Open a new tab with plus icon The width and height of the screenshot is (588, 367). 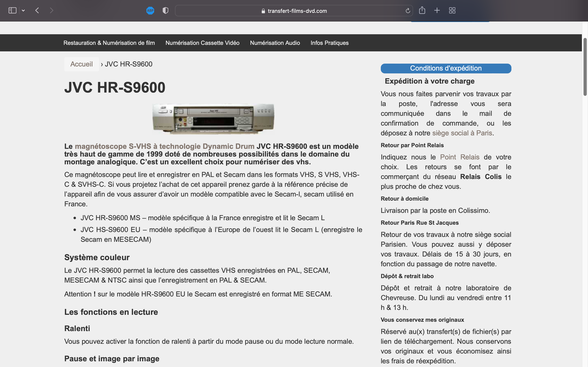(x=437, y=10)
